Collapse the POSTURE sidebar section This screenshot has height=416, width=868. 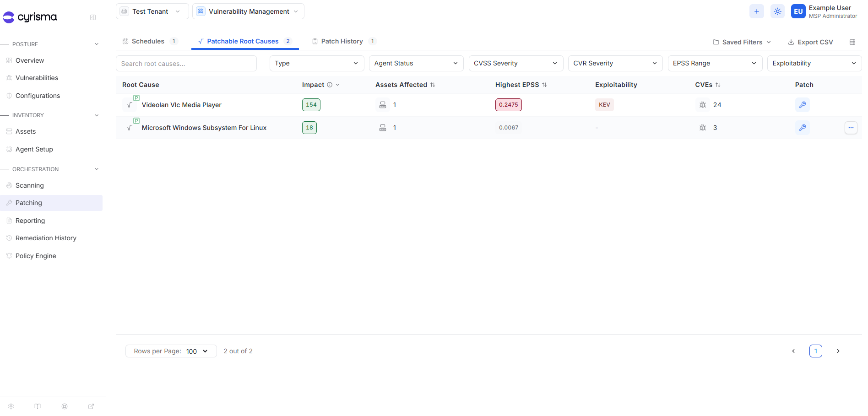point(97,44)
